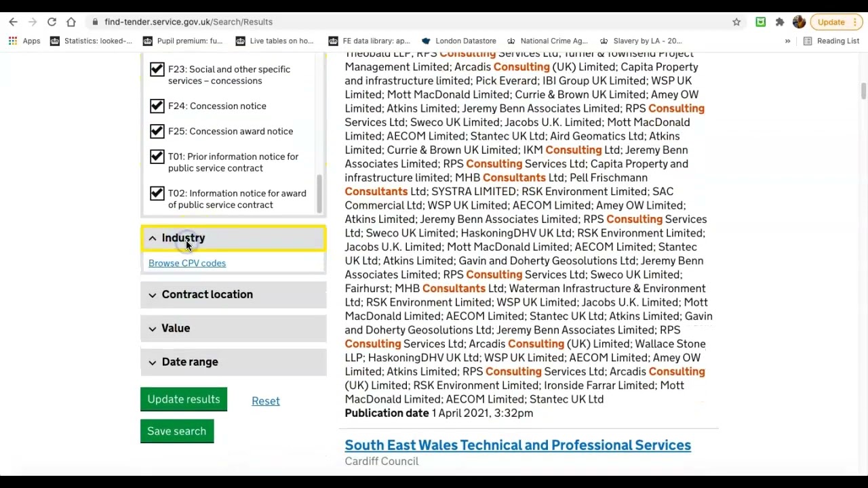Click 'Publication date' label text
The image size is (868, 488).
(x=387, y=413)
